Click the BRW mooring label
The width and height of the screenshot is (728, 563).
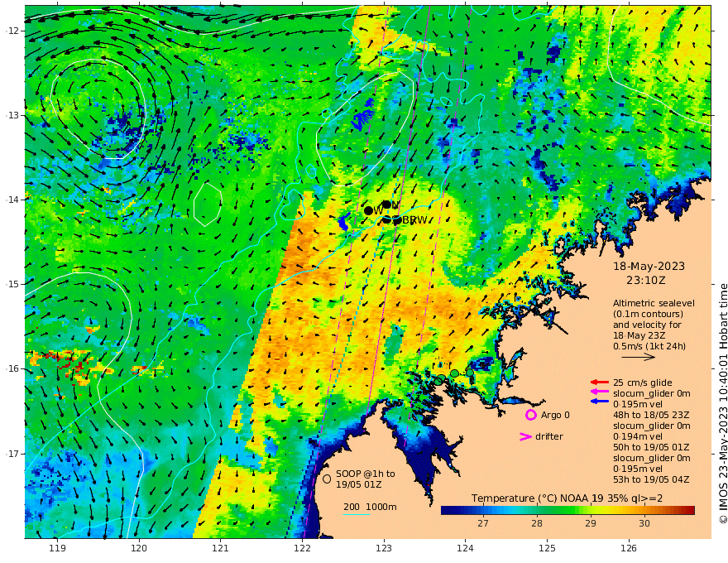point(414,220)
